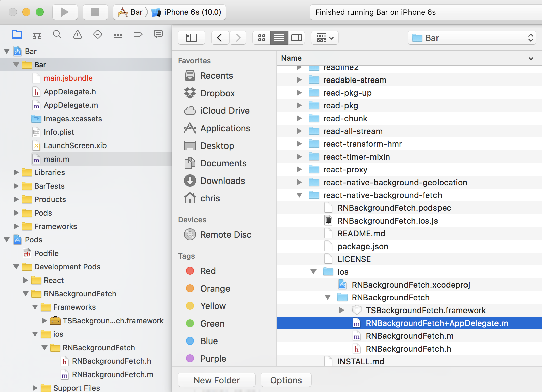Choose iPhone 6s (10.0) destination
This screenshot has width=542, height=392.
[x=186, y=12]
